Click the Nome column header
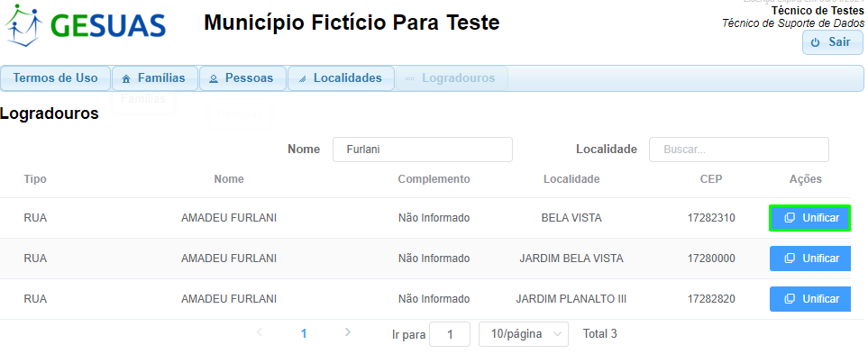This screenshot has height=354, width=868. (229, 179)
